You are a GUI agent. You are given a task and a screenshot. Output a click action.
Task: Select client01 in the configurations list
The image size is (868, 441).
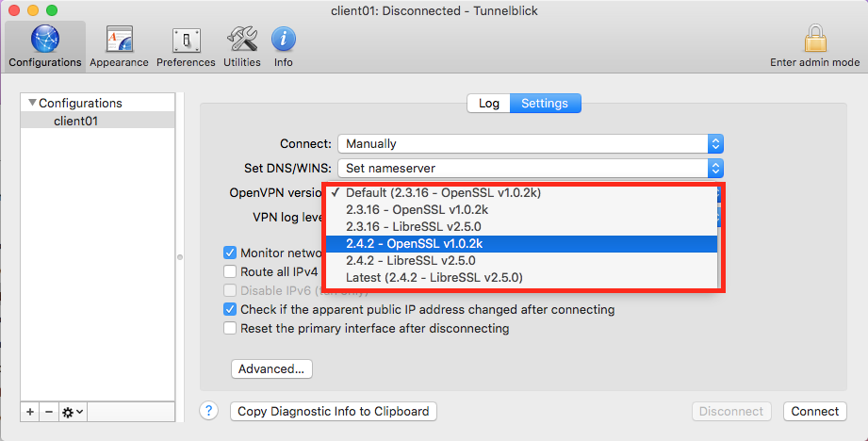(x=75, y=121)
